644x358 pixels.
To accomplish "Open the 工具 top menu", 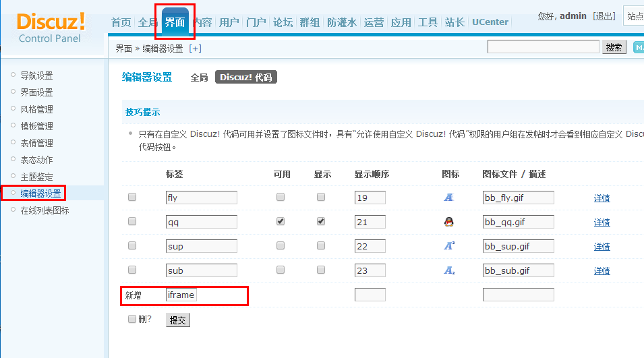I will click(x=428, y=22).
